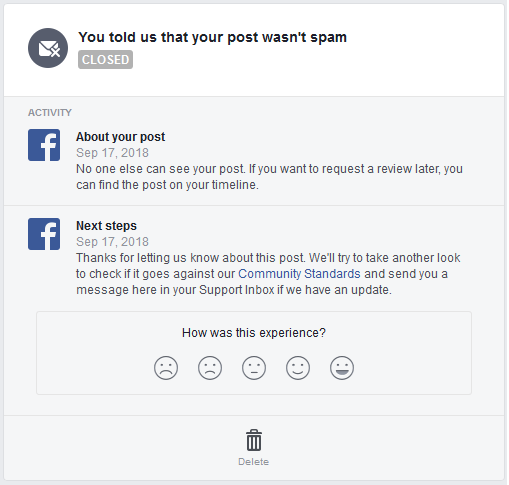
Task: Open the Community Standards link
Action: pyautogui.click(x=299, y=274)
